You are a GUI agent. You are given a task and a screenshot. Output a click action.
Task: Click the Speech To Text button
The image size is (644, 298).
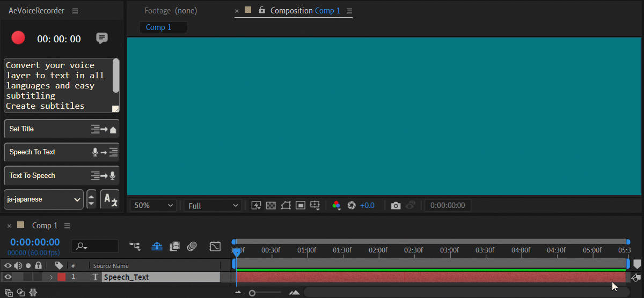click(61, 152)
